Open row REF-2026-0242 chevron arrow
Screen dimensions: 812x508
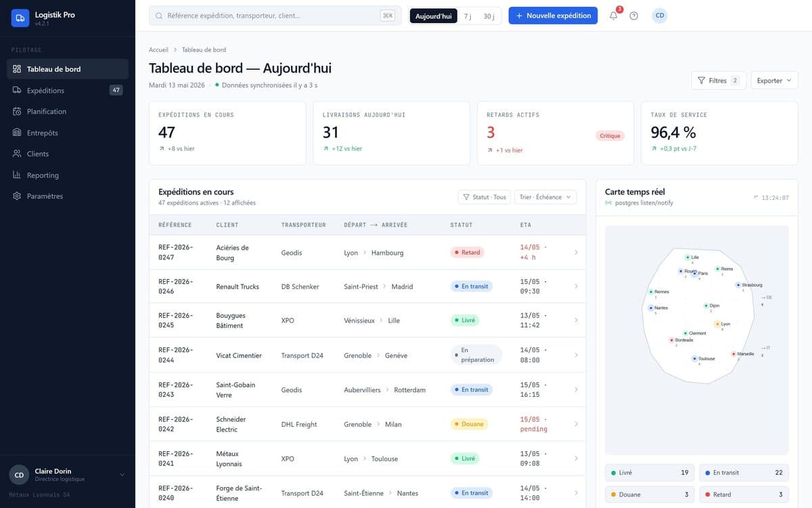pos(576,424)
